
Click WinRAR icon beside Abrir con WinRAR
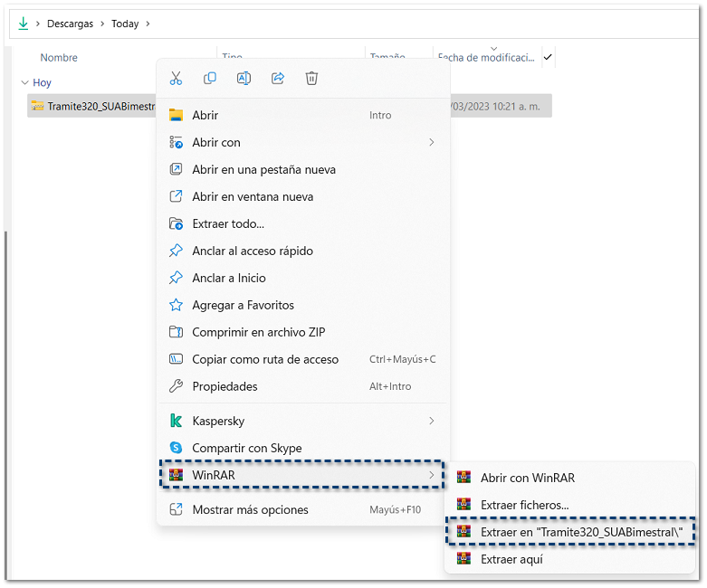coord(463,477)
